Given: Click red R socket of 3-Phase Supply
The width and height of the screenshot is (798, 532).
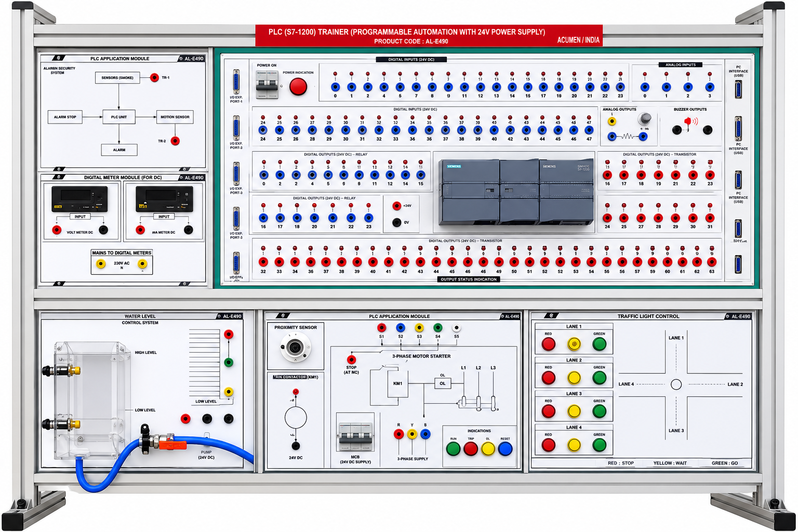Looking at the screenshot, I should point(398,434).
